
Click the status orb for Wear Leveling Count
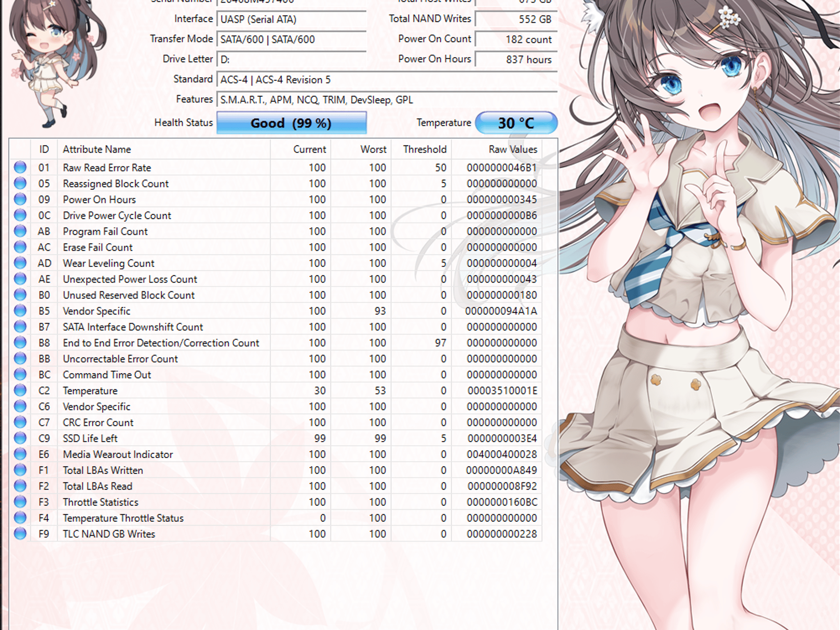pos(20,263)
